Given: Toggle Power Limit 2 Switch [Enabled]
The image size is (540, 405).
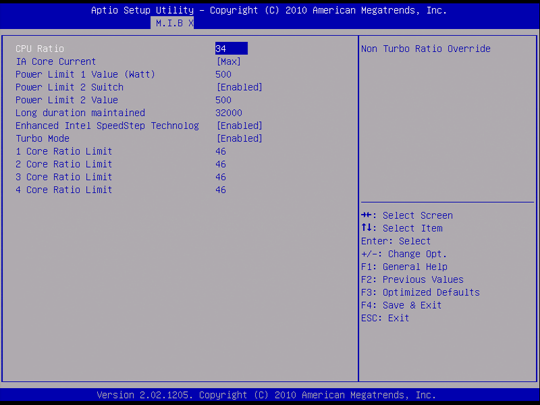Looking at the screenshot, I should pos(239,87).
